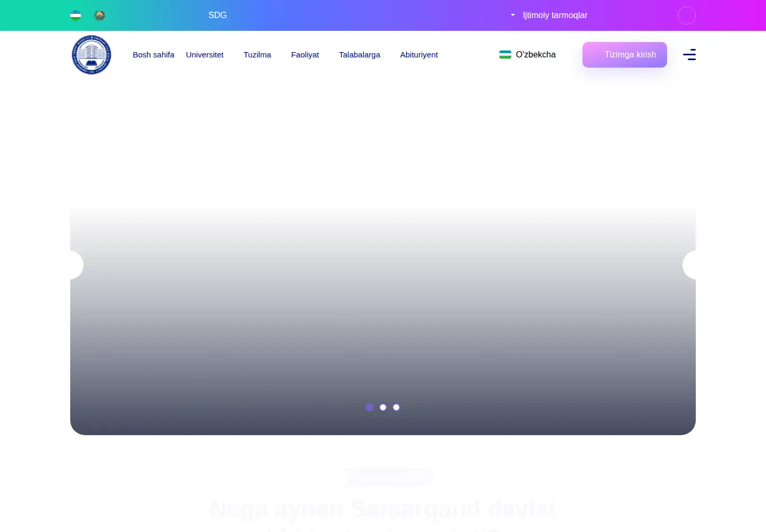Open the SDG link

[218, 15]
